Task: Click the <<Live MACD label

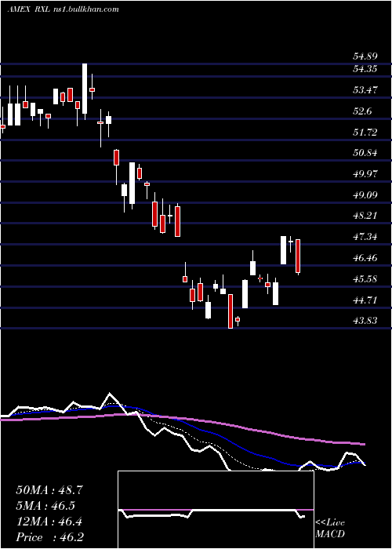Action: [x=330, y=528]
